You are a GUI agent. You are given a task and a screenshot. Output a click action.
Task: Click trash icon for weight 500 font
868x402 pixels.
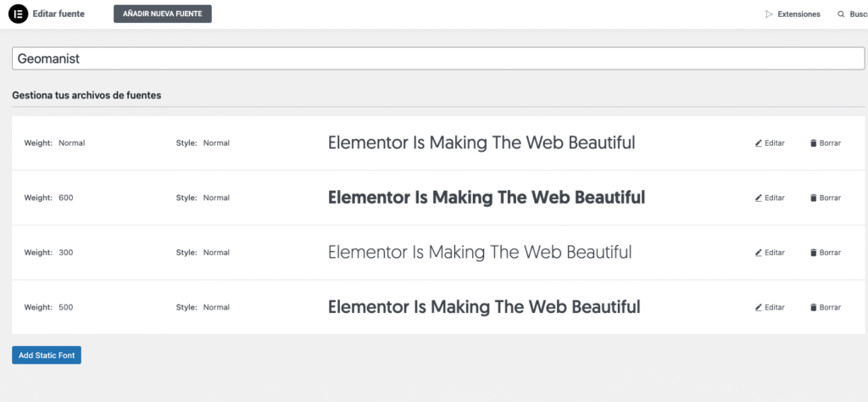click(x=813, y=307)
